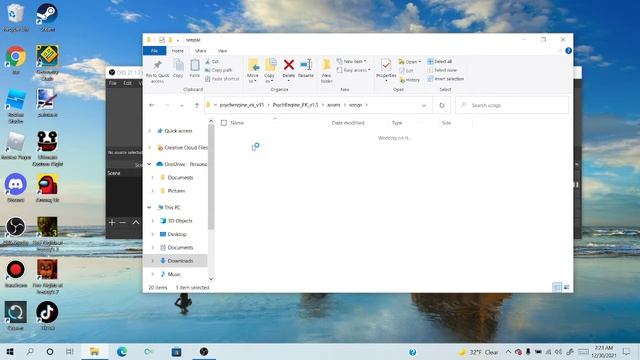This screenshot has width=640, height=360.
Task: Go back with the Back arrow
Action: tap(152, 105)
